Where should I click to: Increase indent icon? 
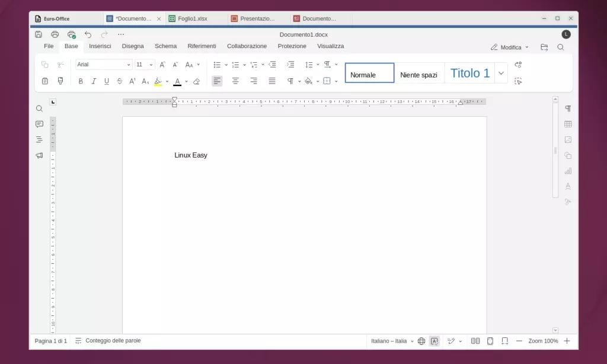(x=290, y=64)
